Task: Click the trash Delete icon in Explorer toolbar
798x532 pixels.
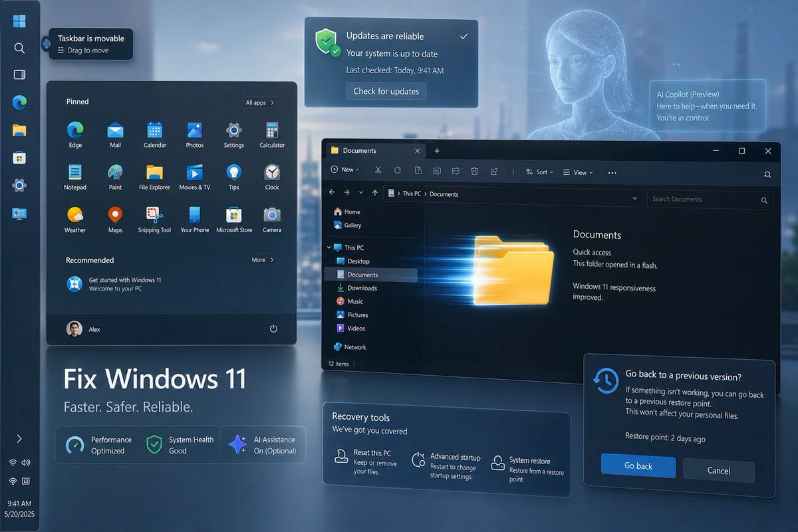Action: (474, 171)
